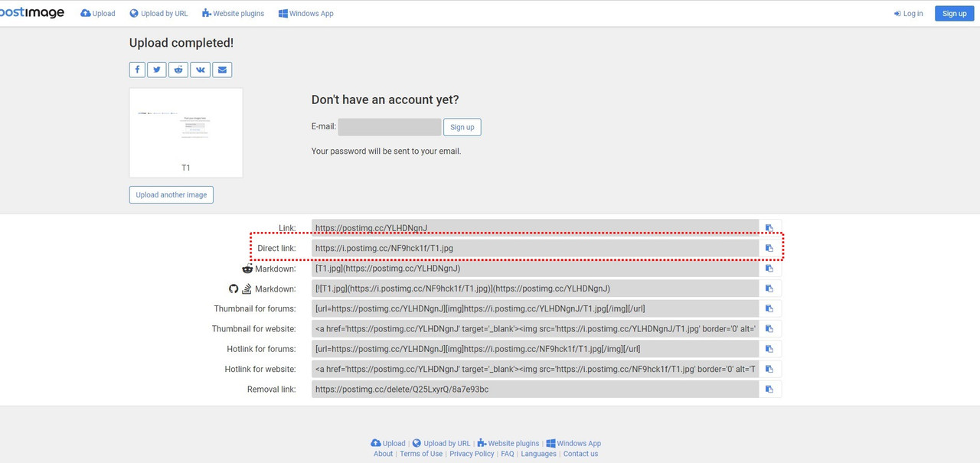Share upload via email icon

(x=222, y=70)
